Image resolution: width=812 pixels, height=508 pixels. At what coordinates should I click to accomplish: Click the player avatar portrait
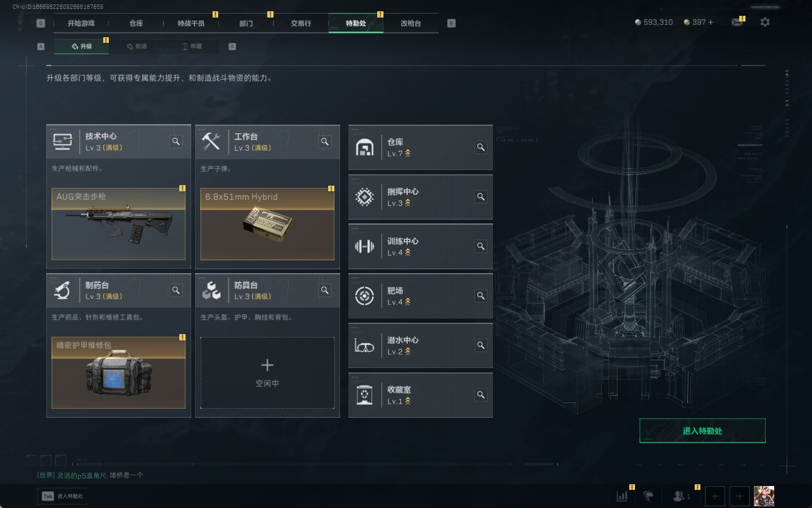pyautogui.click(x=764, y=496)
